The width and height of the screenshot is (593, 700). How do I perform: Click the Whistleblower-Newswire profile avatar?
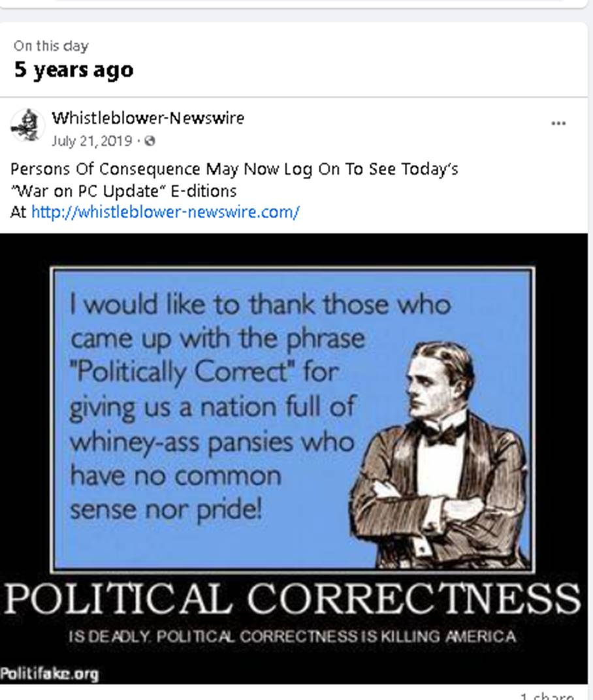coord(27,125)
